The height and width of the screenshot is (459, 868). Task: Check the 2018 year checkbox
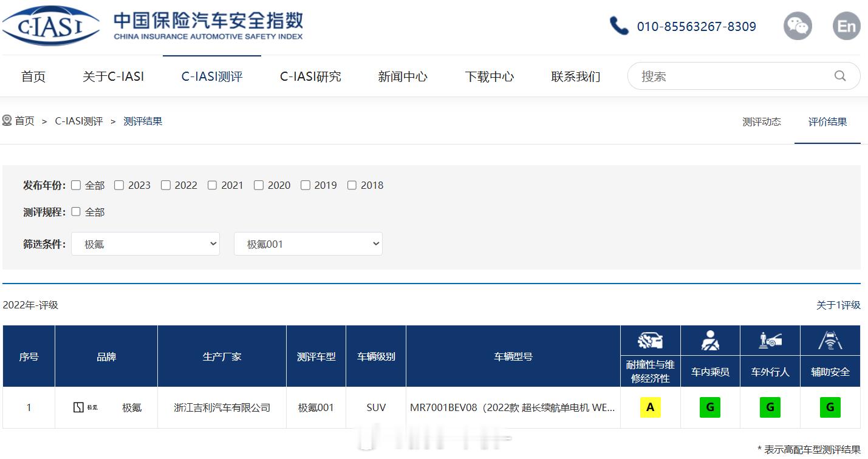(352, 185)
